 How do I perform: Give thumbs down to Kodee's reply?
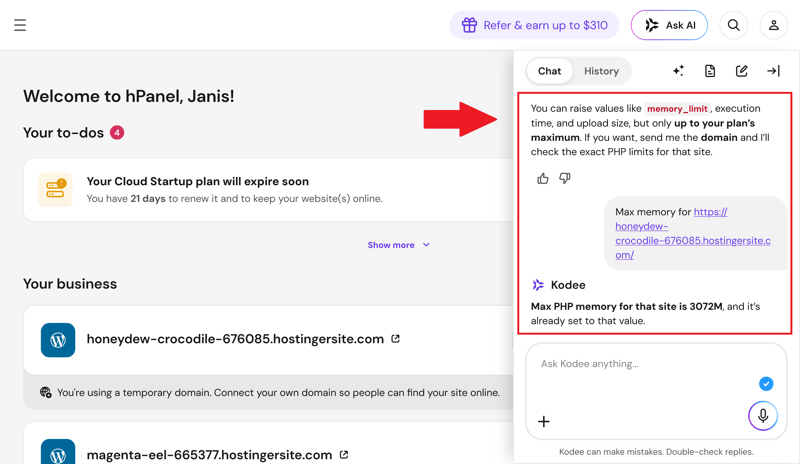click(564, 178)
